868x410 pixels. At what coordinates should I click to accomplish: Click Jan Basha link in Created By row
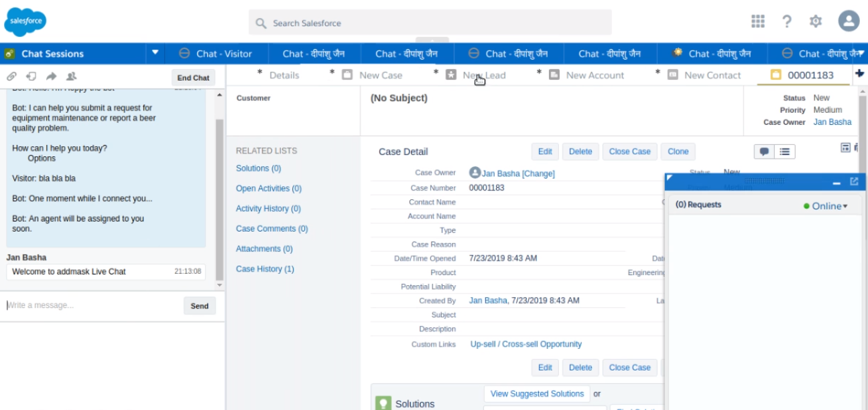coord(488,301)
